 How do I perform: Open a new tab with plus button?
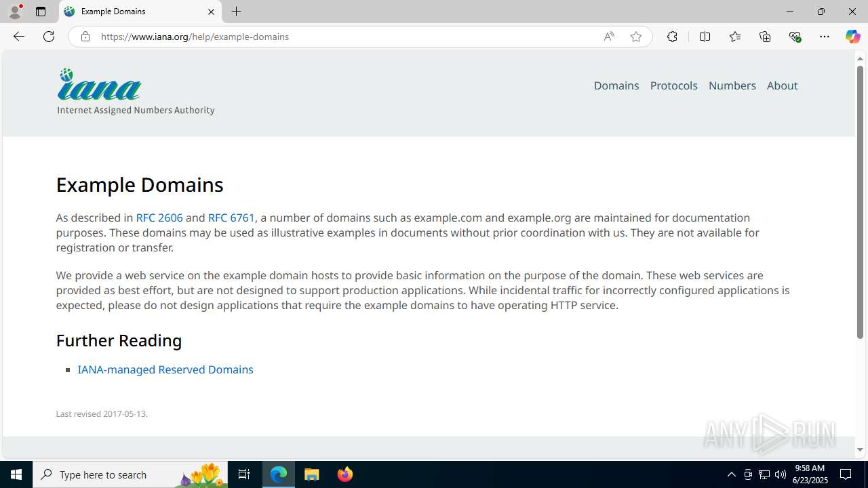tap(236, 12)
